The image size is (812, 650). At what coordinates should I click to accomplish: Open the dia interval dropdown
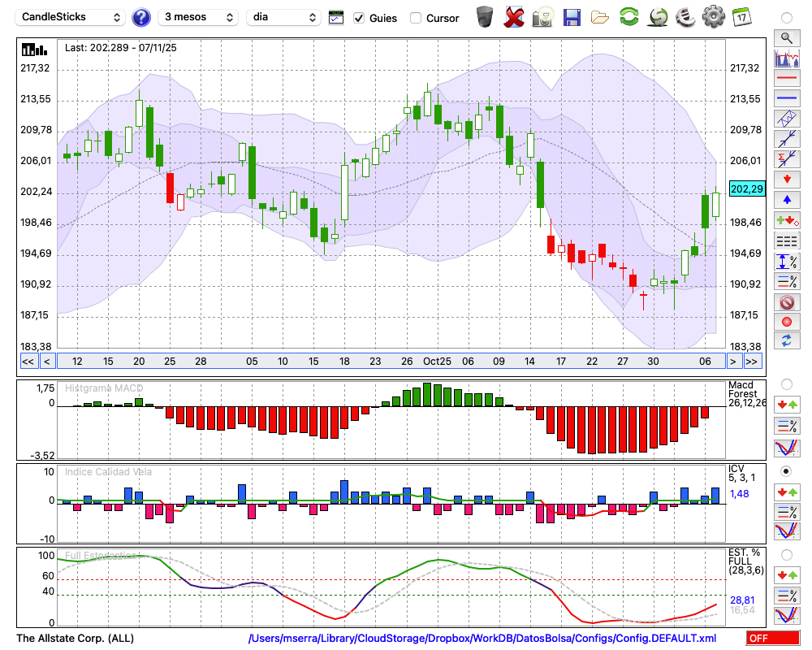[283, 17]
